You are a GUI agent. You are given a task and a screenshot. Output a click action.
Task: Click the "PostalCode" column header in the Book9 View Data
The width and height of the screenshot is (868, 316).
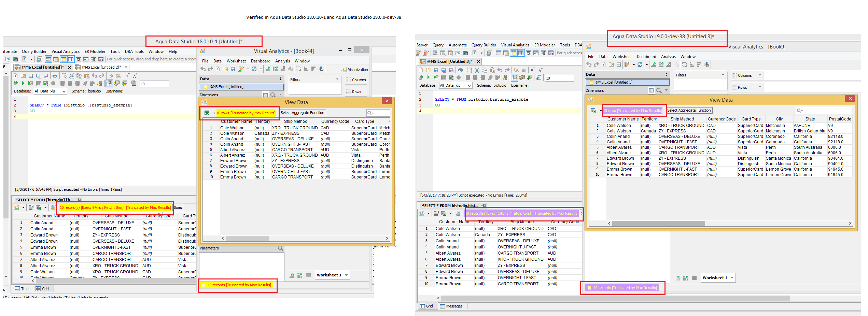[x=840, y=119]
